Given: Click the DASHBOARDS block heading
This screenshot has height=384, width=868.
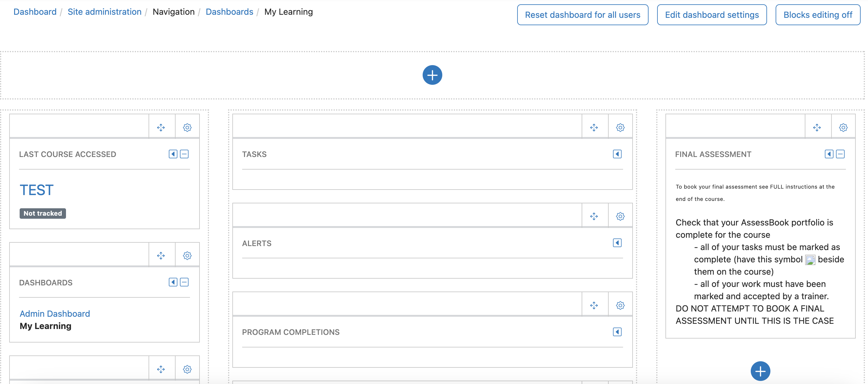Looking at the screenshot, I should [46, 283].
